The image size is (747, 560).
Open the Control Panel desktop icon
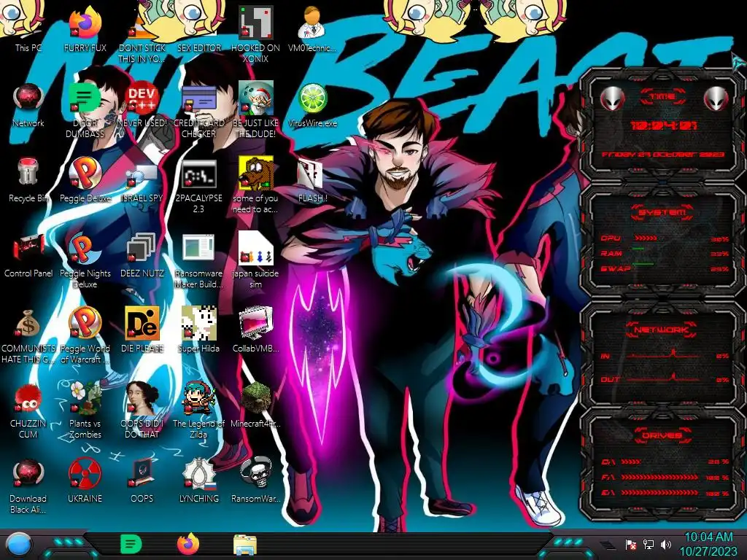28,255
